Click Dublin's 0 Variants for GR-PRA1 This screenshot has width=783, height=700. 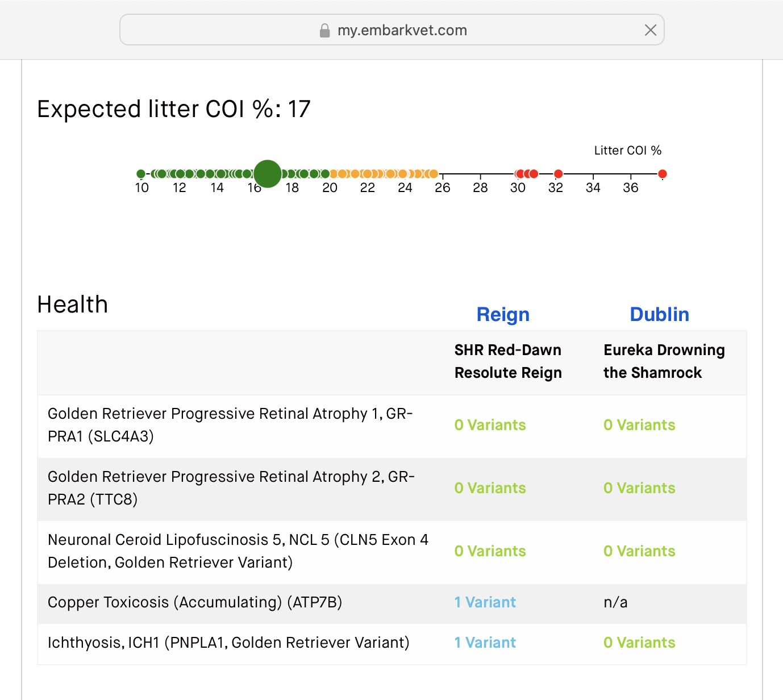(639, 425)
